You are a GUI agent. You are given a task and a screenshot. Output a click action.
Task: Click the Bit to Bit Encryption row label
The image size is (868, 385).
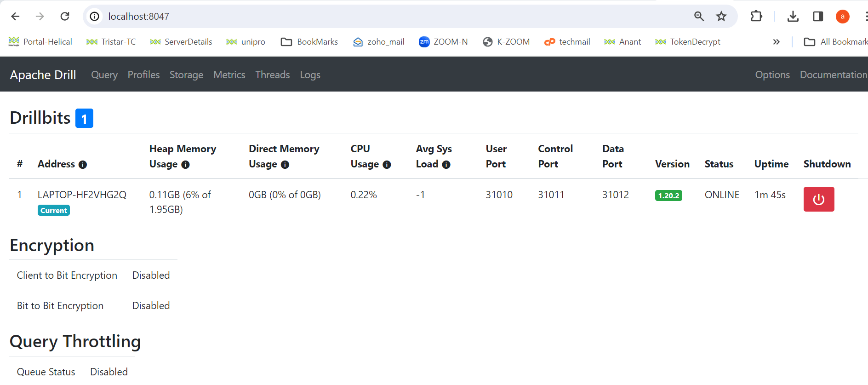60,305
